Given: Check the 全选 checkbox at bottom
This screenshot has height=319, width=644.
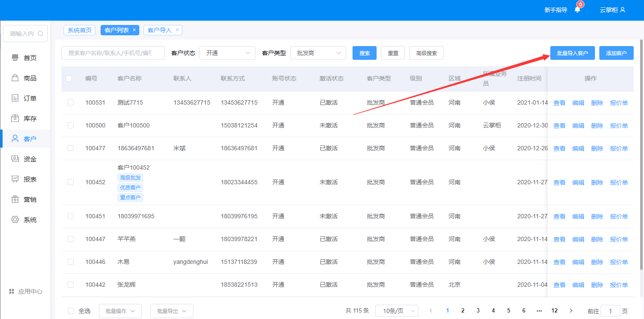Looking at the screenshot, I should [x=71, y=311].
